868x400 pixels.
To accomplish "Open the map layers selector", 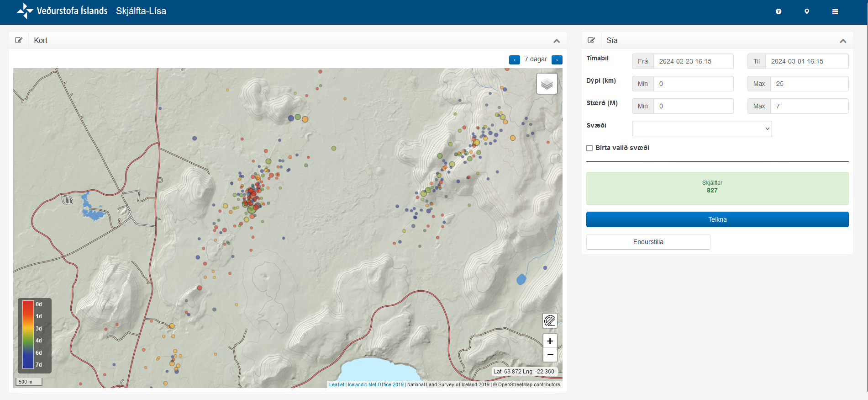I will click(x=547, y=84).
